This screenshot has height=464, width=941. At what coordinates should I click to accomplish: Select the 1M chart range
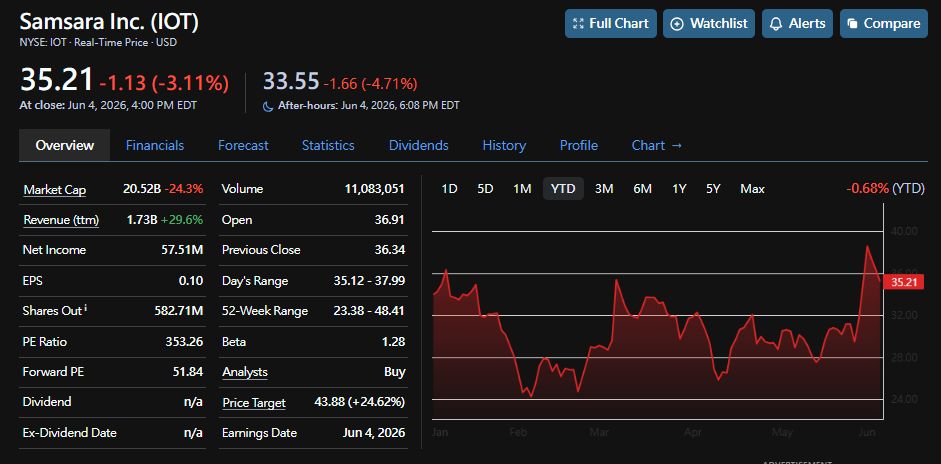(x=522, y=189)
